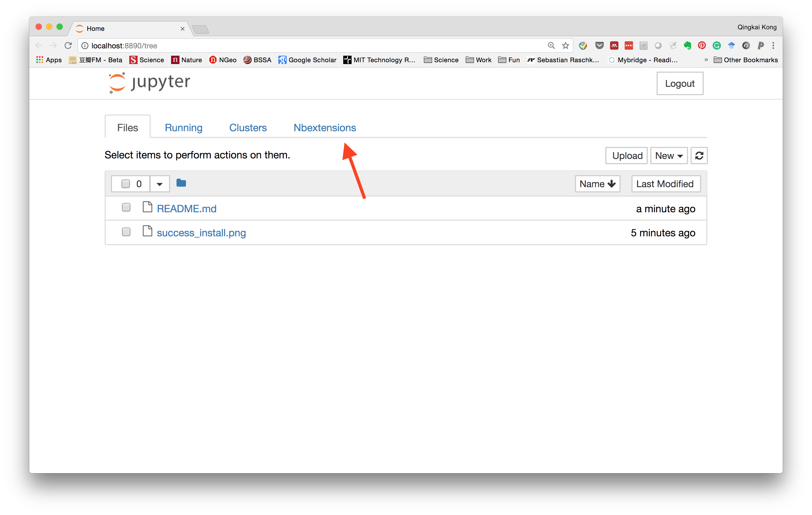This screenshot has width=812, height=515.
Task: Tick the success_install.png checkbox
Action: (126, 232)
